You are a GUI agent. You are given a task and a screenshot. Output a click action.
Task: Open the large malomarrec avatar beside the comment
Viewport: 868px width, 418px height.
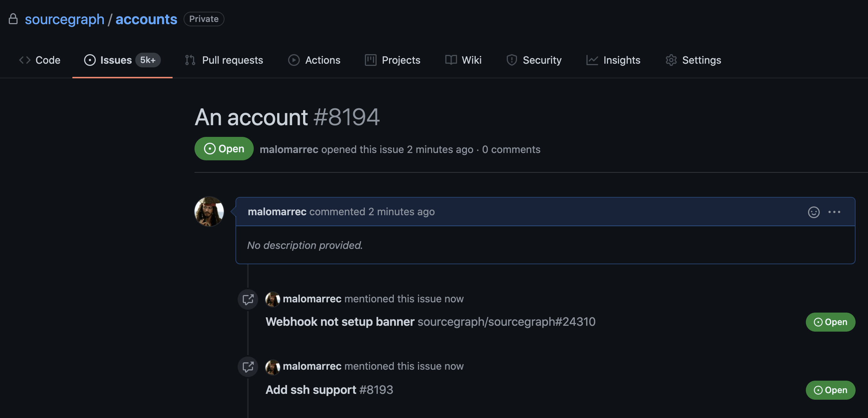[209, 212]
